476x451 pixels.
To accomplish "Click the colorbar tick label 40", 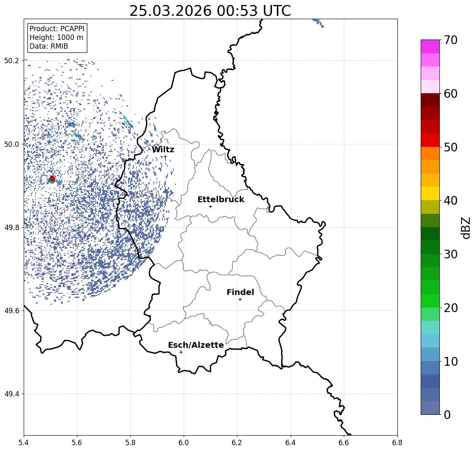I will 451,201.
